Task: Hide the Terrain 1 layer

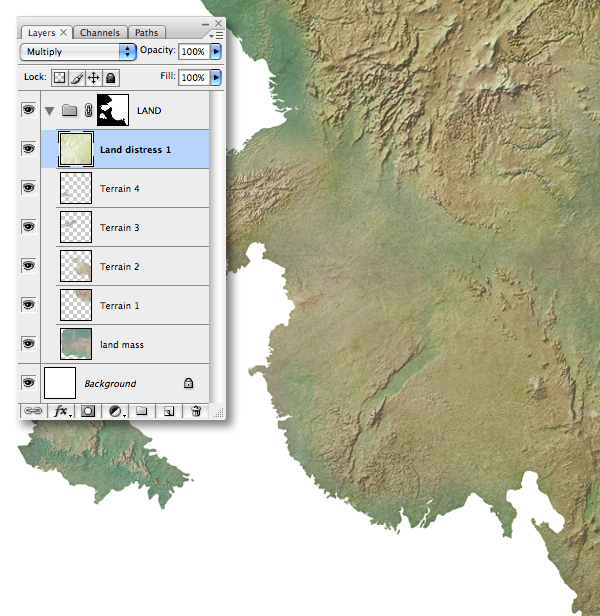Action: click(28, 304)
